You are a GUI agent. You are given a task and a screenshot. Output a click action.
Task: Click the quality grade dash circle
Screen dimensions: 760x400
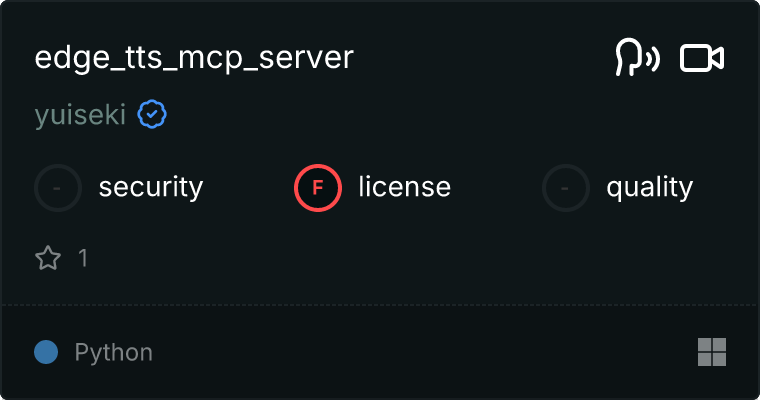point(566,187)
